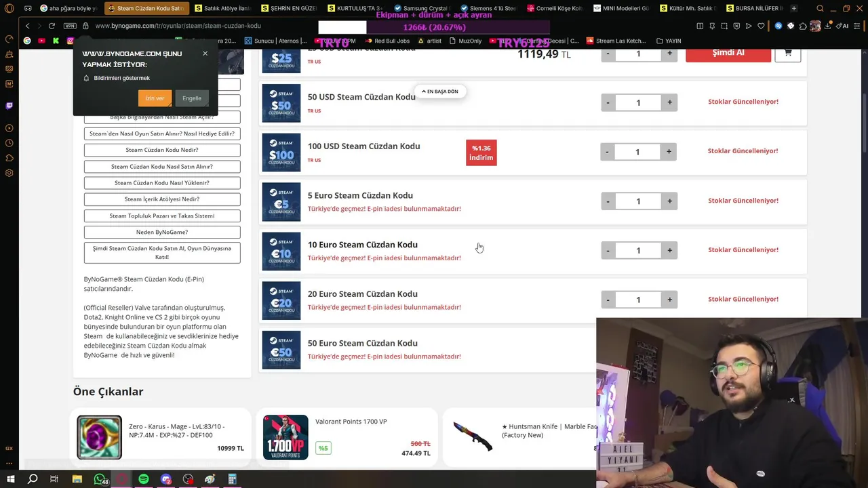Open the sidebar settings gear icon
The image size is (868, 488).
[x=9, y=173]
